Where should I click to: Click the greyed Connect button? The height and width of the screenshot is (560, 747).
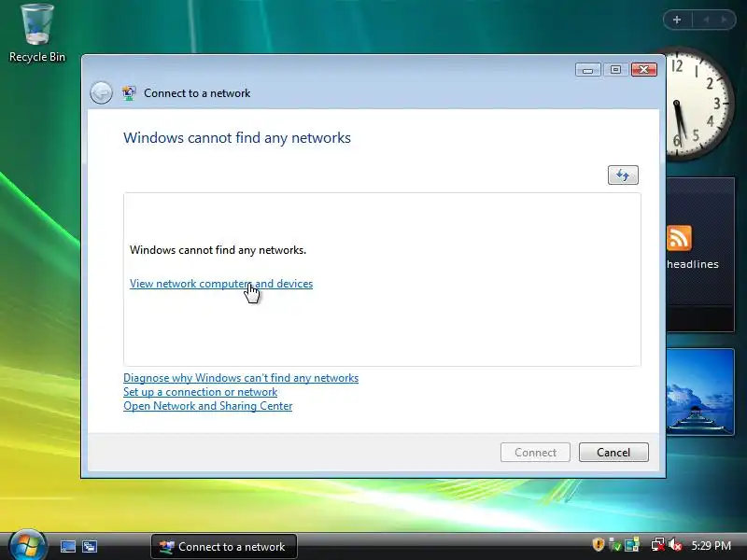[x=535, y=452]
